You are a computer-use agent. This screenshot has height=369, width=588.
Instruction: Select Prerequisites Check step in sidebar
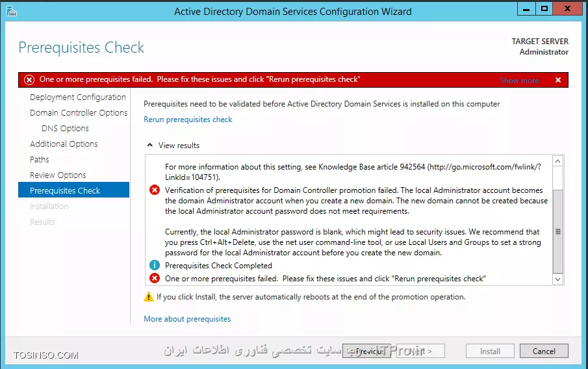[x=73, y=190]
